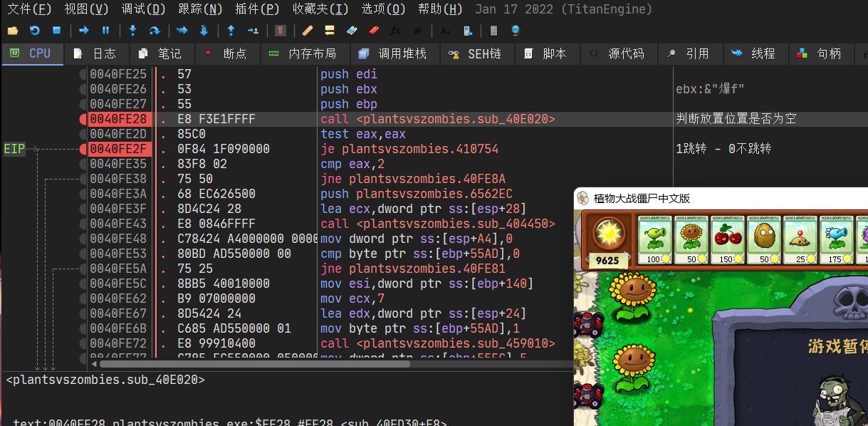Select the Wall-nut seed packet in game
Viewport: 868px width, 426px height.
763,241
